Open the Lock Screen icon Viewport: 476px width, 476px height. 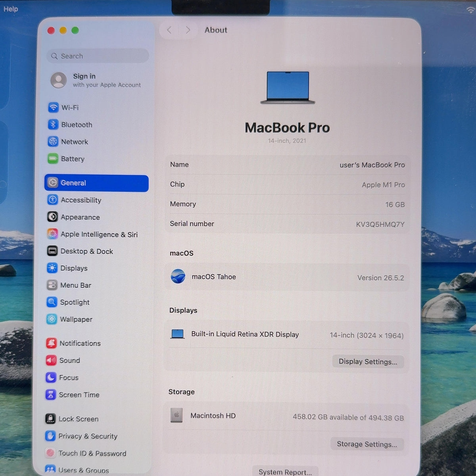pyautogui.click(x=50, y=419)
